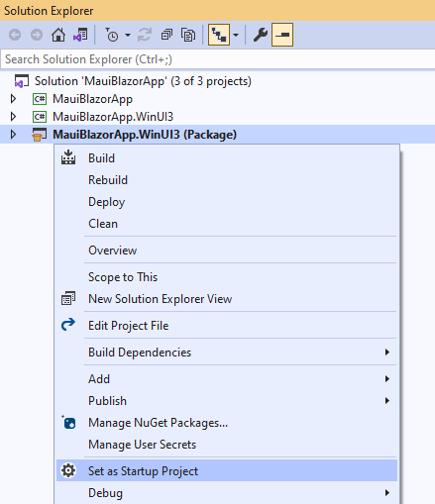Image resolution: width=435 pixels, height=504 pixels.
Task: Expand the MauiBlazorApp.WinUI3 (Package) node
Action: click(13, 135)
